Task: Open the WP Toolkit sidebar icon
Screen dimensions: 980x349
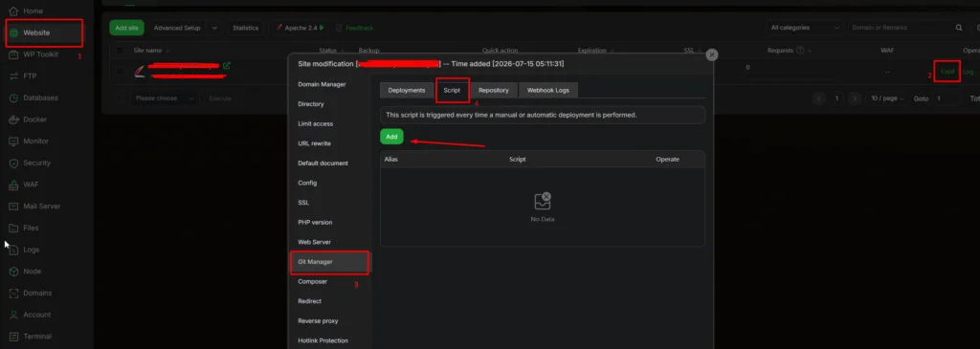Action: click(x=13, y=55)
